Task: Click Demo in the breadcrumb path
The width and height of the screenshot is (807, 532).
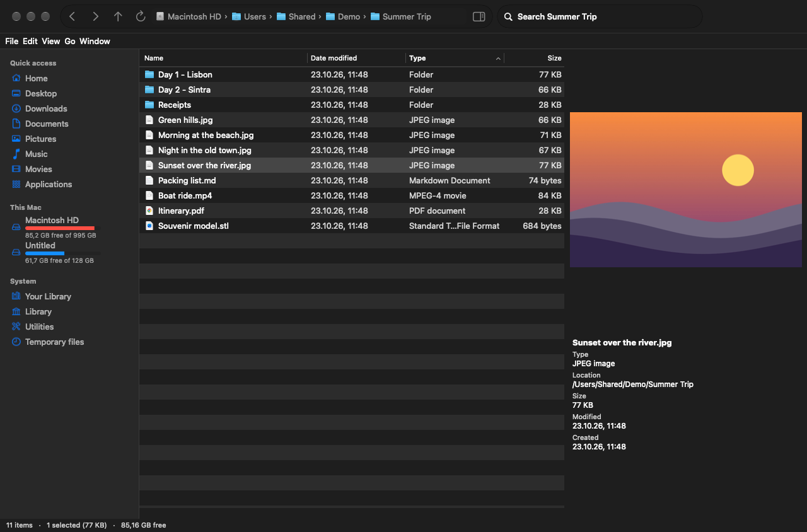Action: coord(343,16)
